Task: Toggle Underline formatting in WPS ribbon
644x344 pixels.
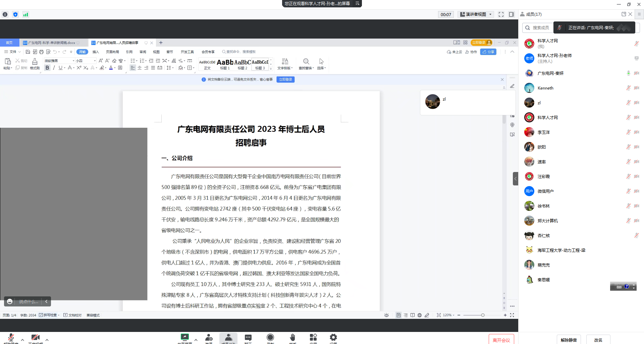Action: (60, 68)
